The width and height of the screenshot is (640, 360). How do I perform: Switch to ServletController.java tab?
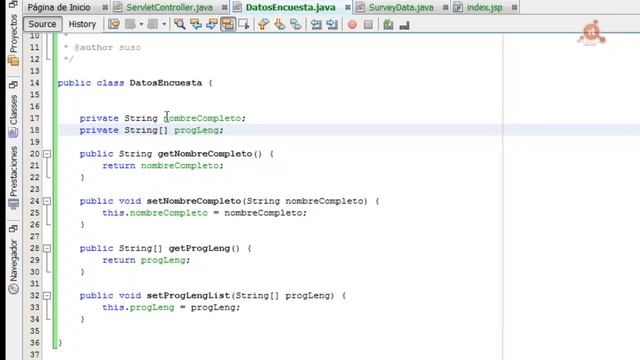click(169, 7)
